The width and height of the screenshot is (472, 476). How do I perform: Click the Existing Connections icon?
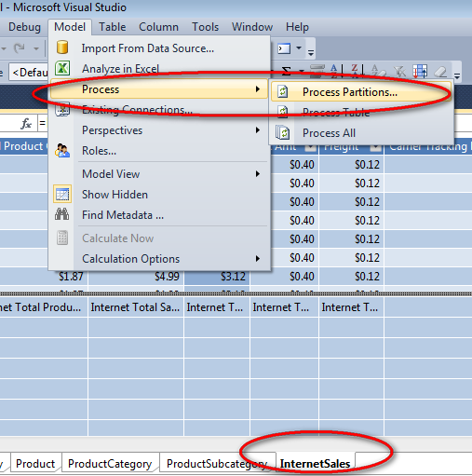click(62, 109)
